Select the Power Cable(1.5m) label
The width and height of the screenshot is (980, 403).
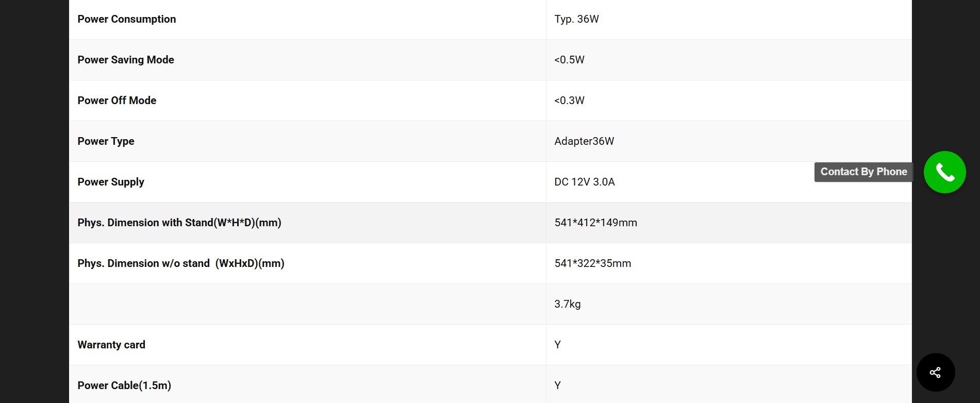coord(124,385)
